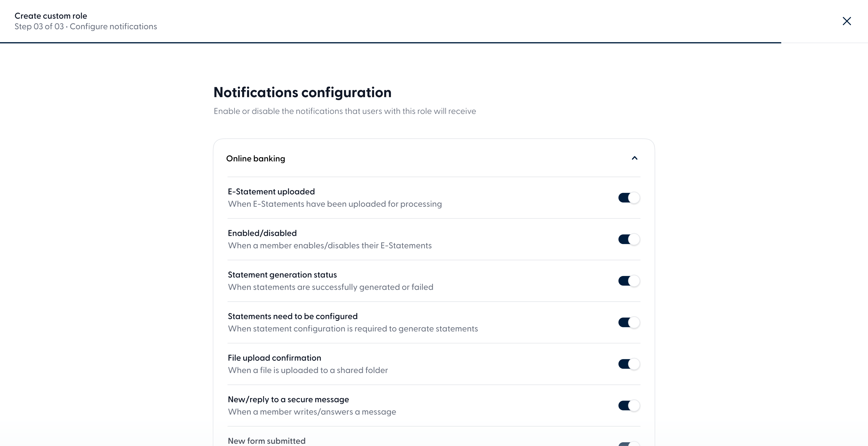
Task: Select the Online banking section header
Action: coord(256,159)
